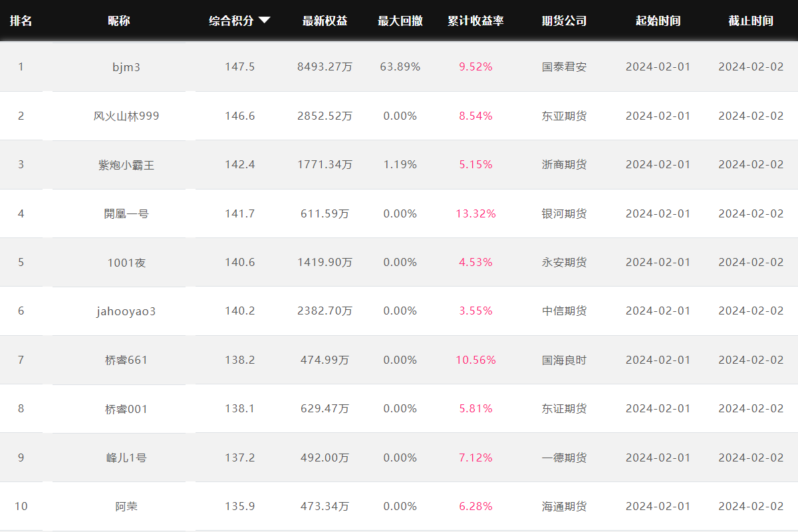The image size is (798, 532).
Task: Select the 起始时间 column header
Action: click(658, 21)
